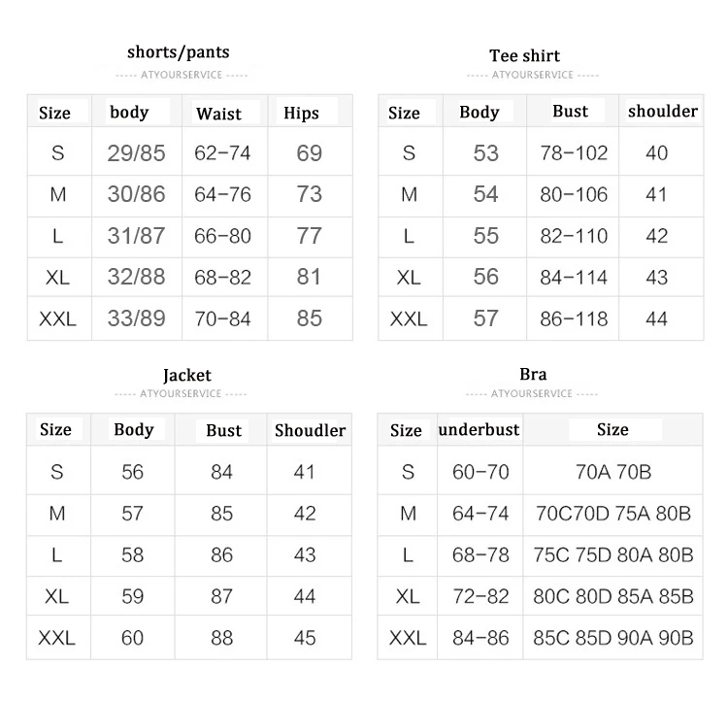
Task: Click the Hips column header
Action: click(301, 114)
